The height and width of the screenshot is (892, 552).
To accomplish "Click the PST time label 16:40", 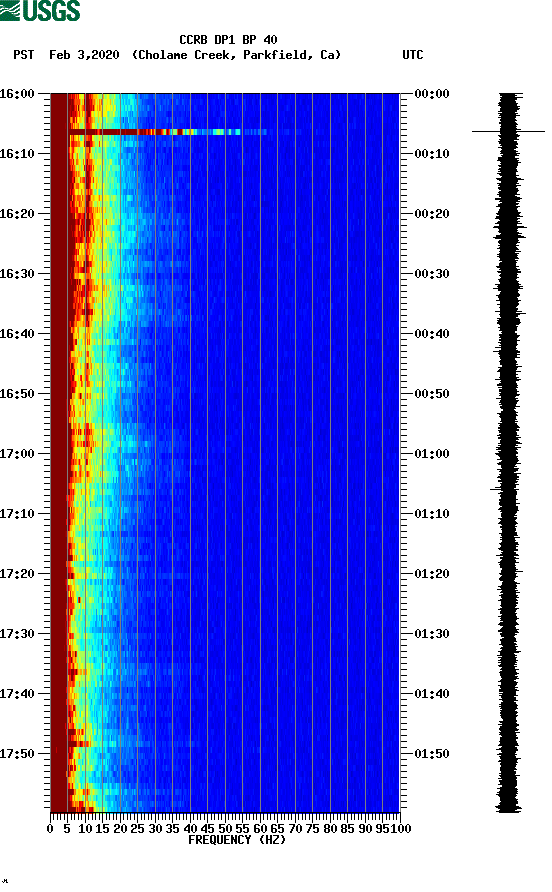I will click(x=17, y=334).
